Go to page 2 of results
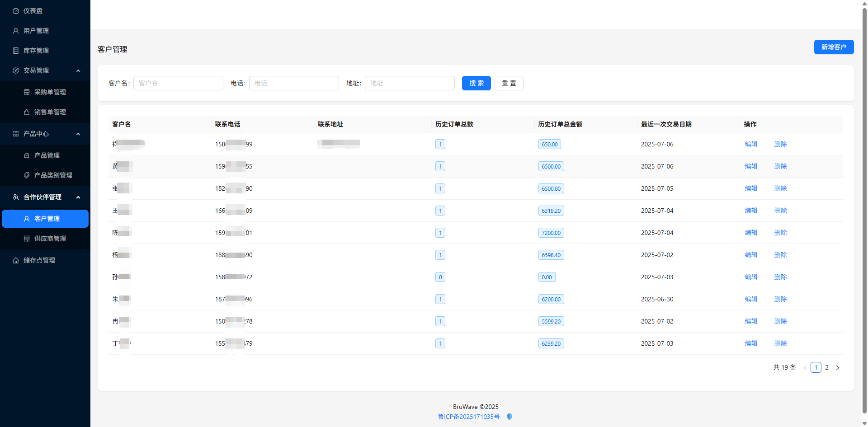The width and height of the screenshot is (868, 427). click(827, 367)
